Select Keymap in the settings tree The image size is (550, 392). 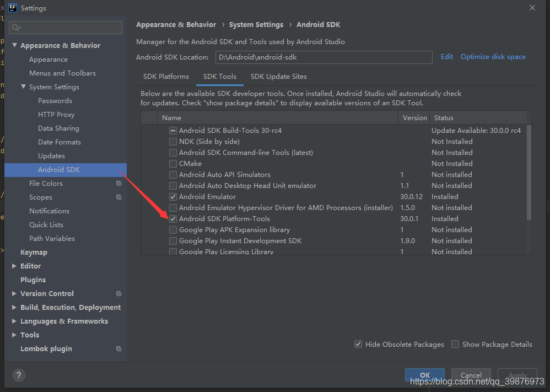(x=34, y=253)
